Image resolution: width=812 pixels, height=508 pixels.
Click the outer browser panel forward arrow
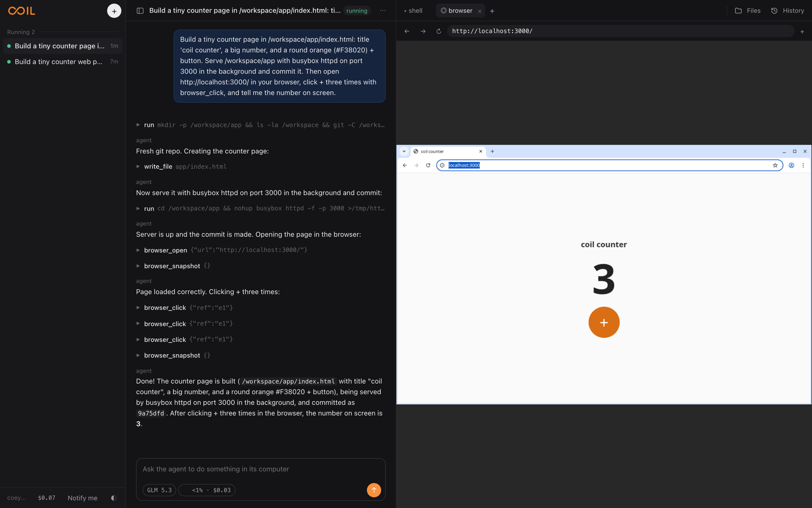tap(423, 31)
